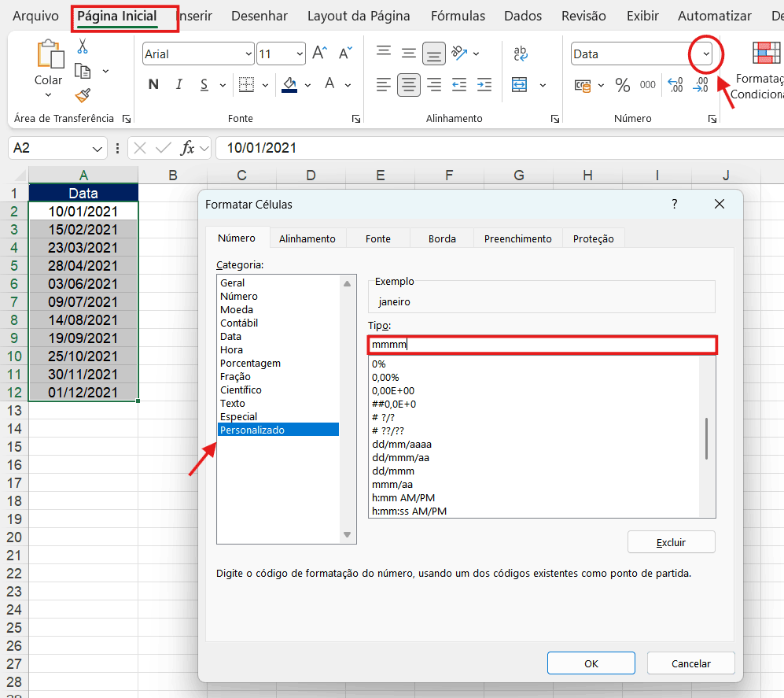Switch to the Fórmulas ribbon tab
Image resolution: width=784 pixels, height=698 pixels.
pyautogui.click(x=458, y=16)
